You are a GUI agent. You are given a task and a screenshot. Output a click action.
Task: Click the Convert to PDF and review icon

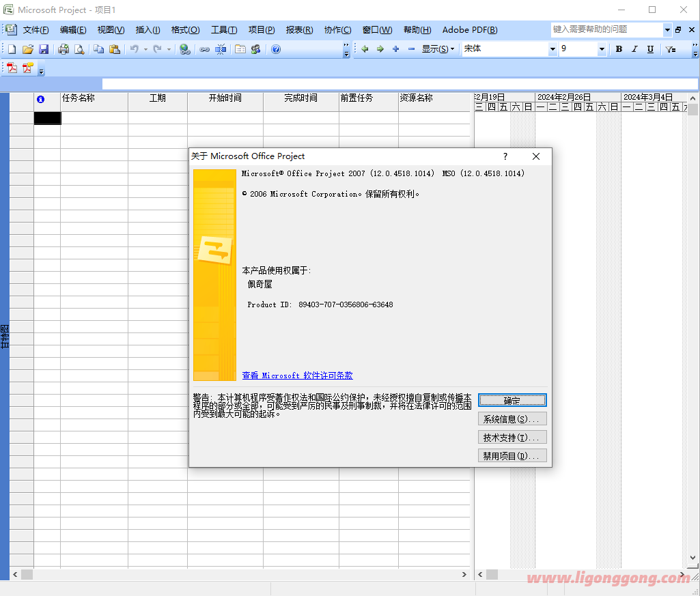pos(28,68)
